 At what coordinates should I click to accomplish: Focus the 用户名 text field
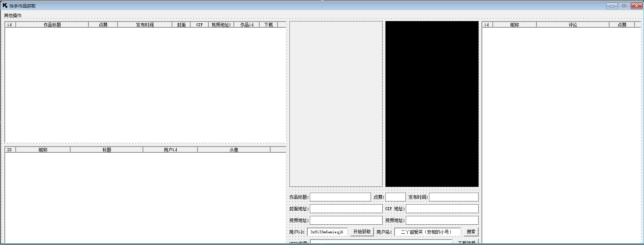pos(427,232)
